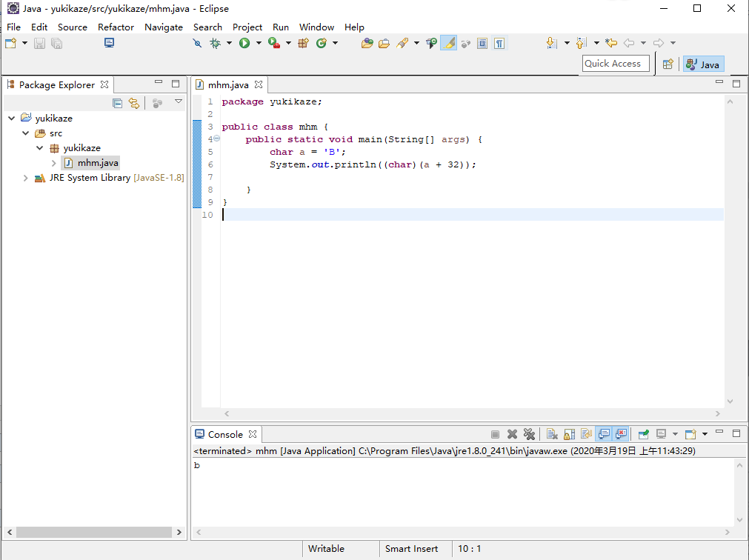The height and width of the screenshot is (560, 749).
Task: Open the Refactor menu
Action: coord(116,27)
